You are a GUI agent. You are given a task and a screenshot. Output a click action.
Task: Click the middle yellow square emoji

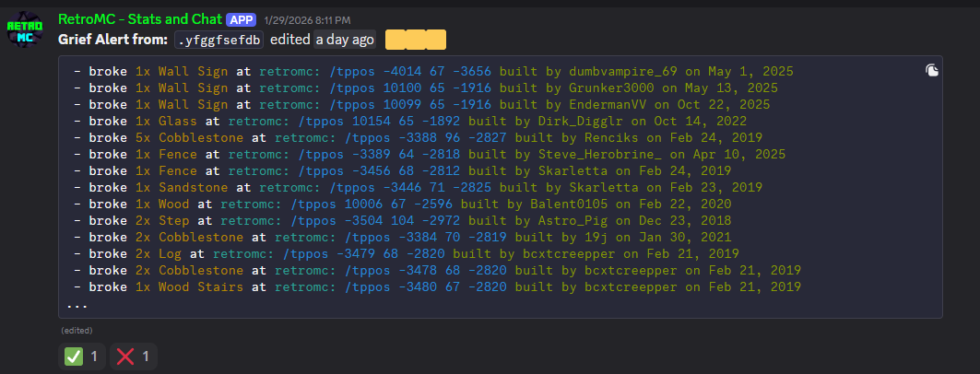point(415,40)
